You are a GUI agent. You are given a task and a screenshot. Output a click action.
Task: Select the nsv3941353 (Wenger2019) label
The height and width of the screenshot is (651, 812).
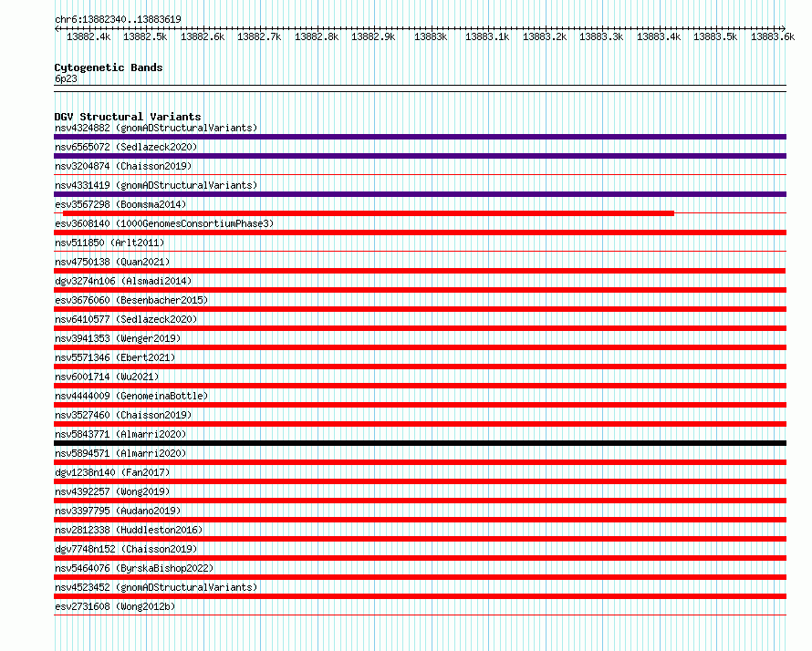click(118, 338)
